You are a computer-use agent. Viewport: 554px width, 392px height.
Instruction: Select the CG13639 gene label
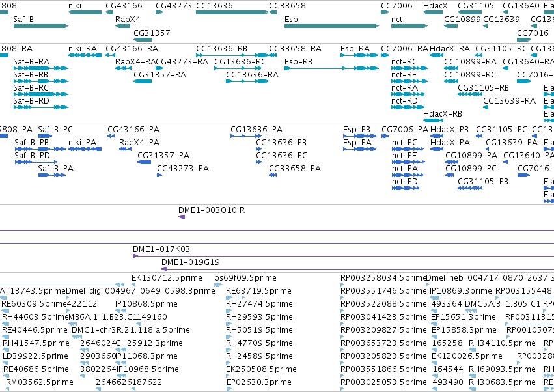501,19
